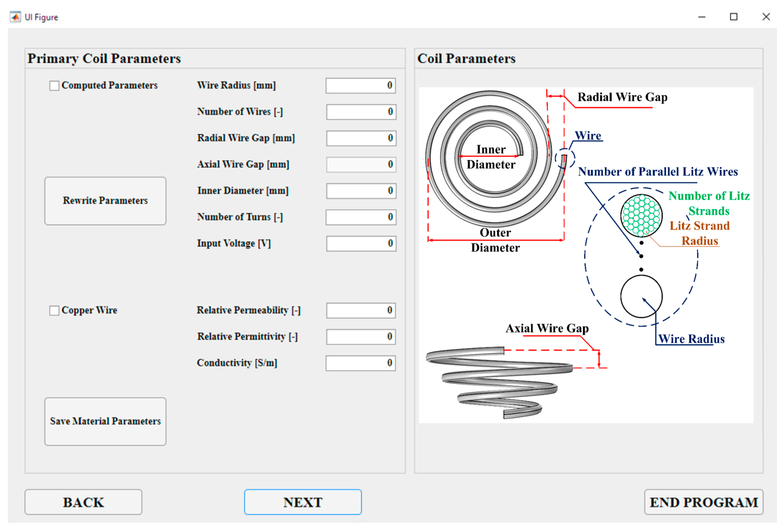Select the Relative Permittivity field
This screenshot has height=532, width=783.
pos(361,337)
